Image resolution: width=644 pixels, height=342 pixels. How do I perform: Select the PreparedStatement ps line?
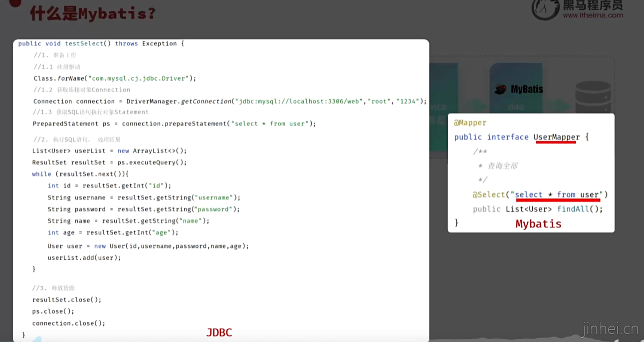pos(174,124)
